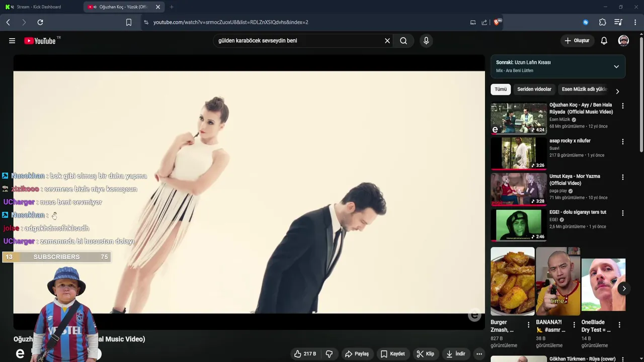Click the video player area
The height and width of the screenshot is (362, 644).
(x=249, y=192)
